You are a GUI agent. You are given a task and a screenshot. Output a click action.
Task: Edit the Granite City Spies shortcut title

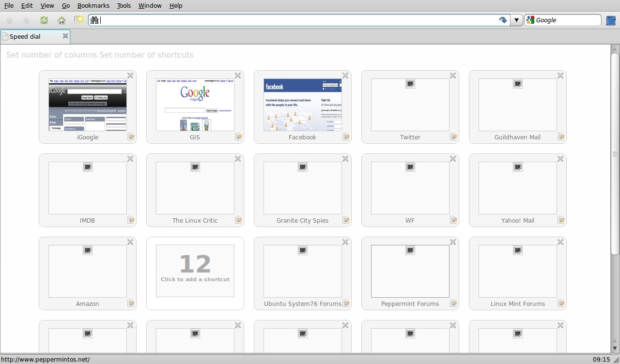pyautogui.click(x=346, y=220)
